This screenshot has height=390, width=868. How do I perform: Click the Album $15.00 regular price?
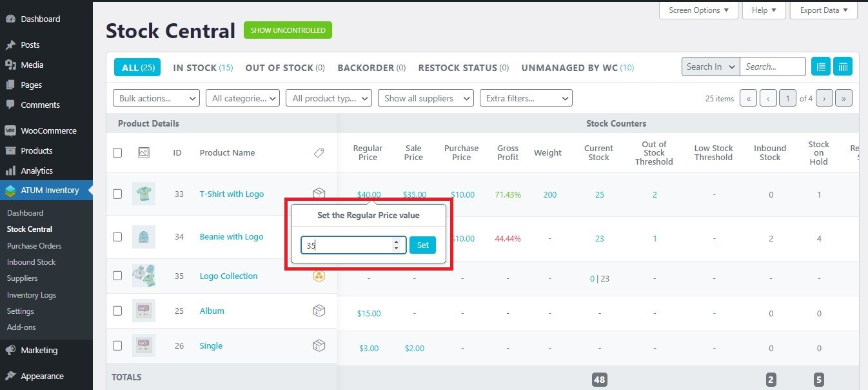coord(369,313)
